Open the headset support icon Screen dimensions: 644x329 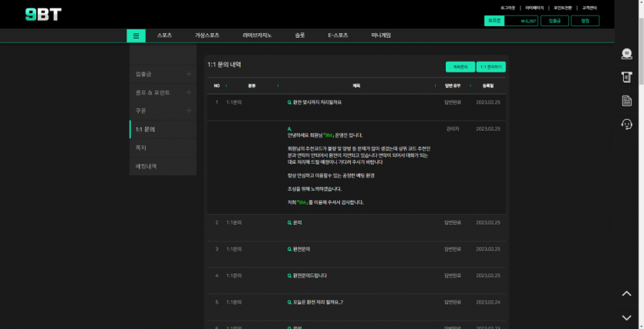click(626, 124)
